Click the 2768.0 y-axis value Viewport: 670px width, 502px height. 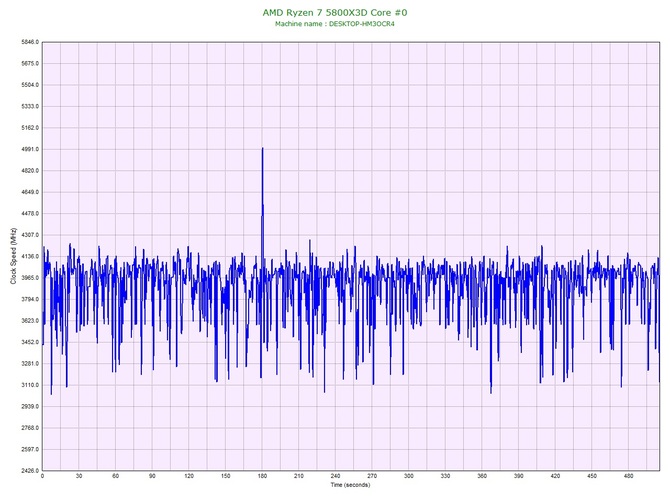coord(30,428)
